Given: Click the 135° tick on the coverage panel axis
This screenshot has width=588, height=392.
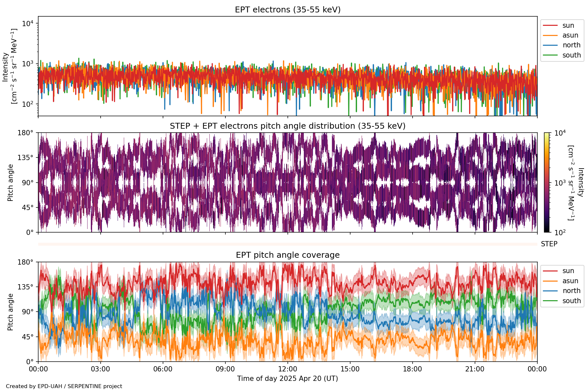Looking at the screenshot, I should pos(25,287).
